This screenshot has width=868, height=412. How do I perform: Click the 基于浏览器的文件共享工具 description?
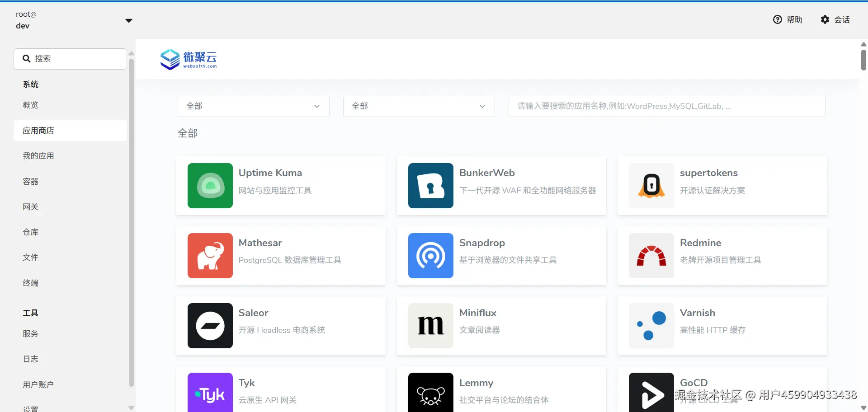point(508,260)
